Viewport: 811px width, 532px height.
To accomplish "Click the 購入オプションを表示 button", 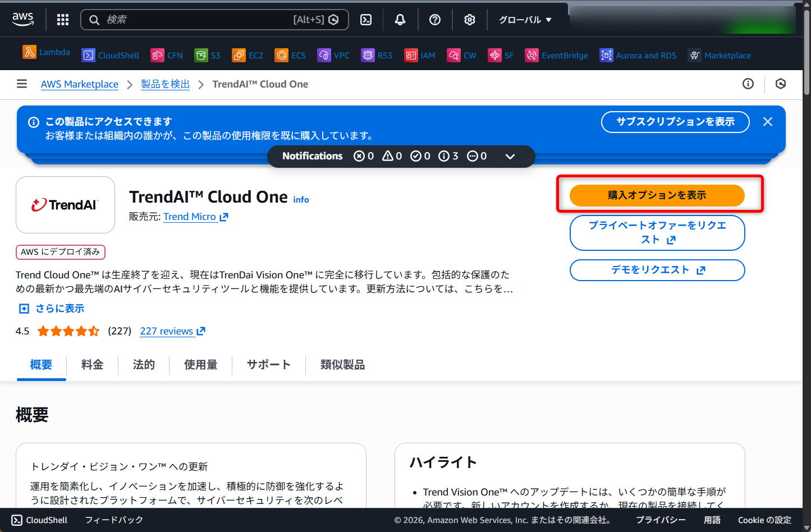I will [657, 195].
